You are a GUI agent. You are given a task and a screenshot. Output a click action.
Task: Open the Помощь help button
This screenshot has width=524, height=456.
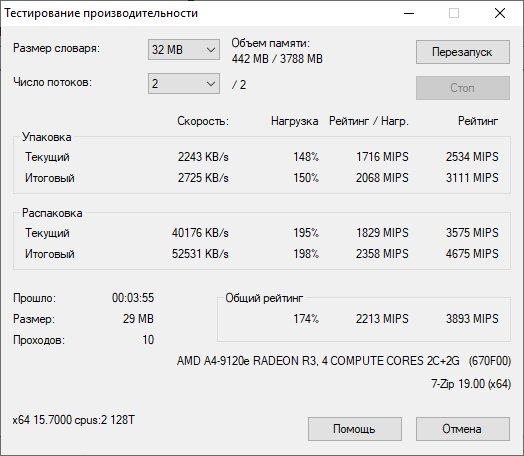[355, 429]
